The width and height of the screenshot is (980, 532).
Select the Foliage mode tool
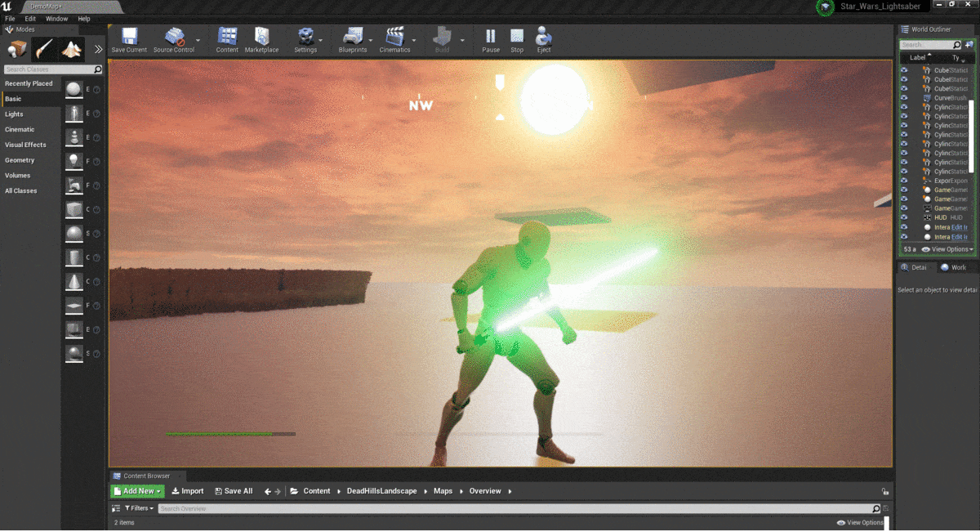point(70,49)
